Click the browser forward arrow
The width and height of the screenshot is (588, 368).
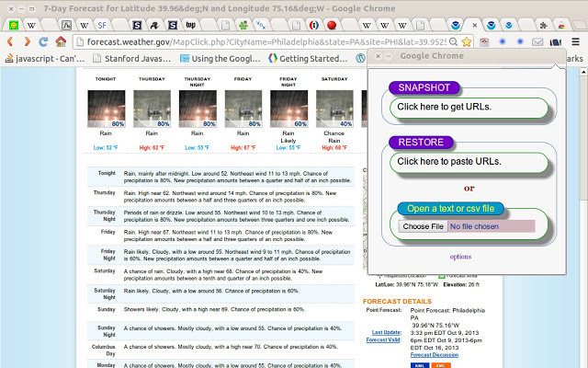pyautogui.click(x=27, y=41)
